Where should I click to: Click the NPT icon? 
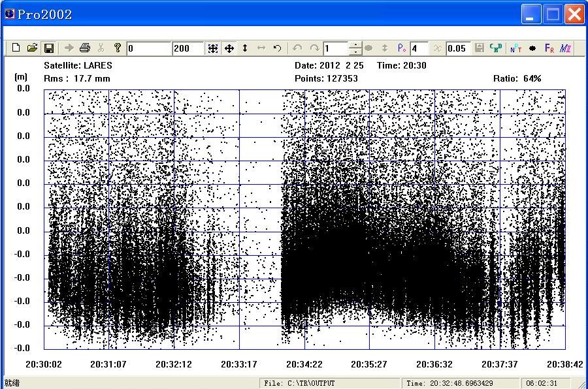(516, 48)
